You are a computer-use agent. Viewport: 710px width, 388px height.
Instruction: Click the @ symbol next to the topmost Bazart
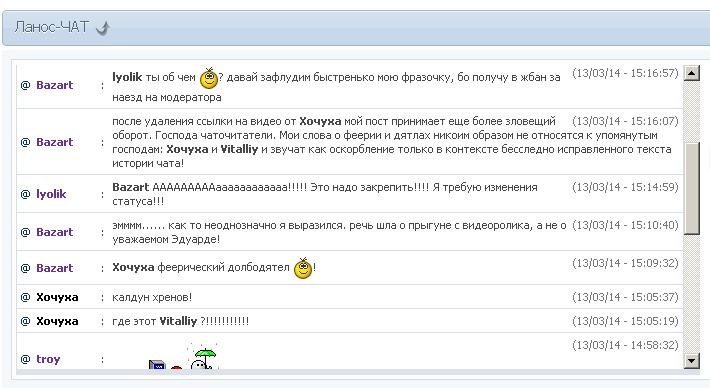[x=25, y=85]
